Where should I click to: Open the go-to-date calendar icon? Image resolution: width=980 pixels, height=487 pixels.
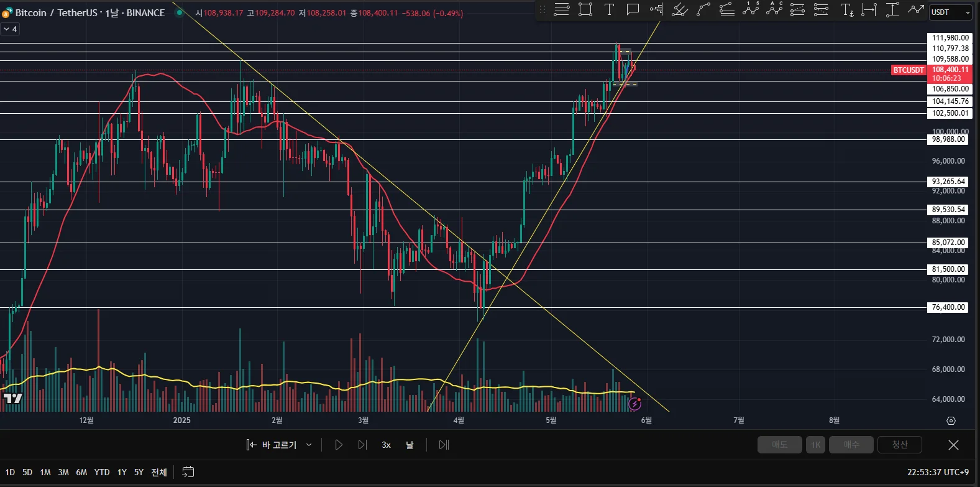(x=188, y=472)
